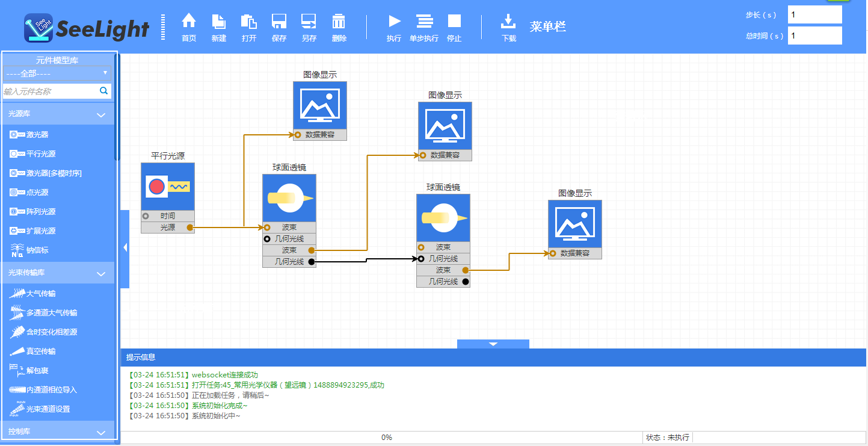Click the step size 步长 input field
This screenshot has height=446, width=868.
814,14
